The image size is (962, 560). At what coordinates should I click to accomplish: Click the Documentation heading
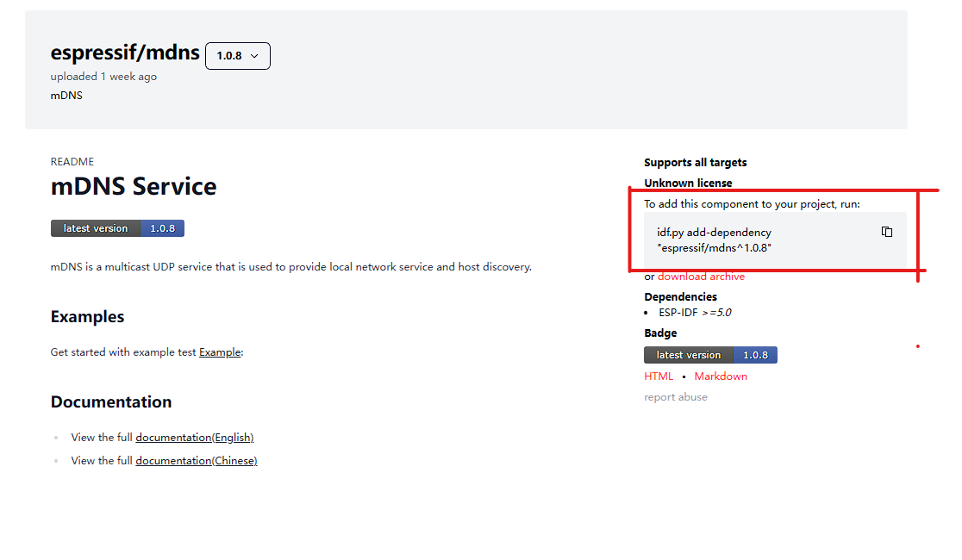[111, 401]
